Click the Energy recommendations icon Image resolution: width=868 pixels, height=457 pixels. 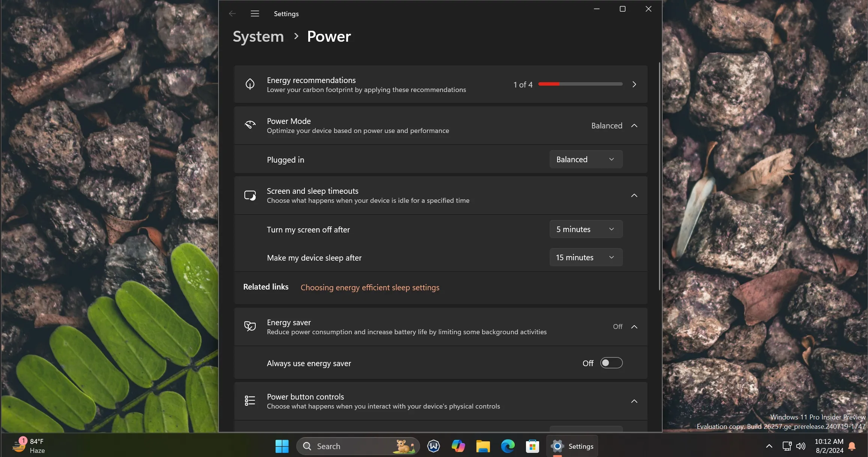249,84
